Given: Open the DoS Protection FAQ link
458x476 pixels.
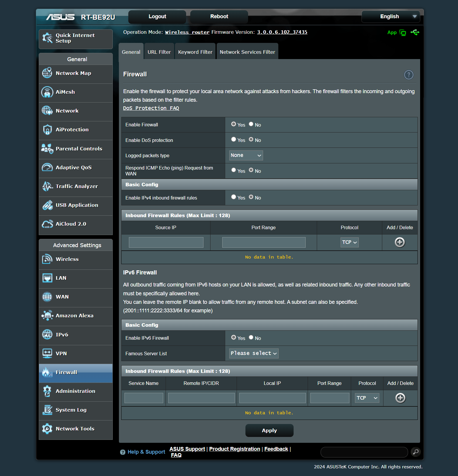Looking at the screenshot, I should click(x=151, y=108).
